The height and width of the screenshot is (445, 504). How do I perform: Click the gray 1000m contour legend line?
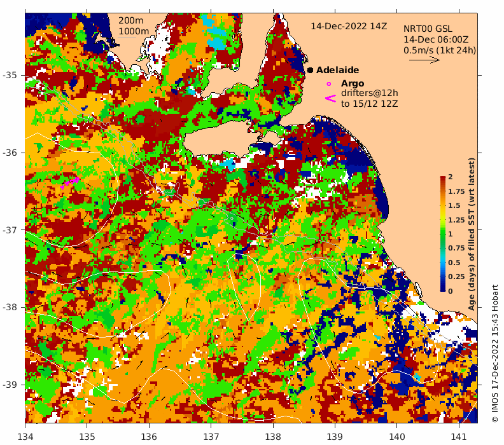coord(127,38)
